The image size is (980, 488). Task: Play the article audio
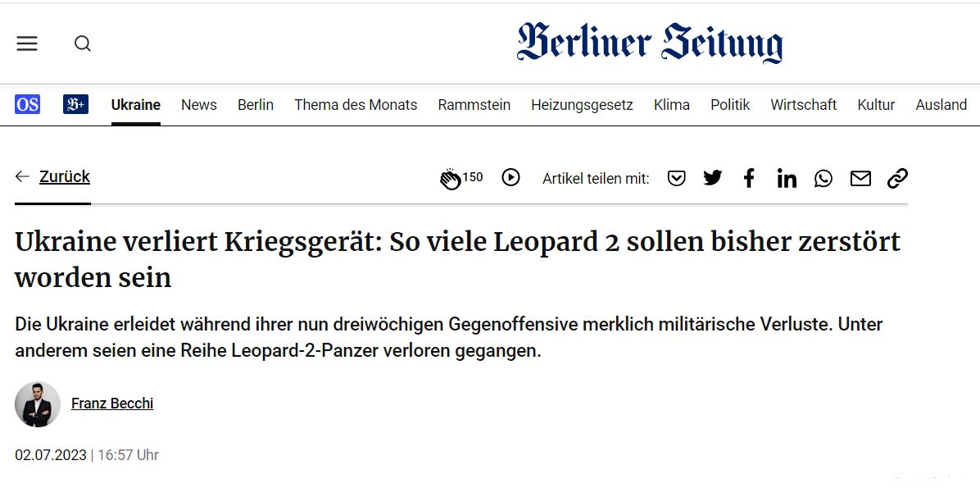pos(510,177)
